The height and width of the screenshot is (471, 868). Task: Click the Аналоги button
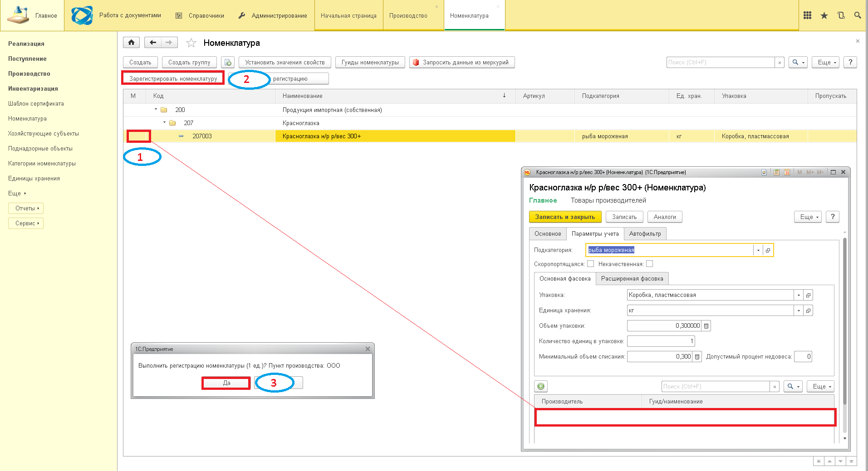665,217
